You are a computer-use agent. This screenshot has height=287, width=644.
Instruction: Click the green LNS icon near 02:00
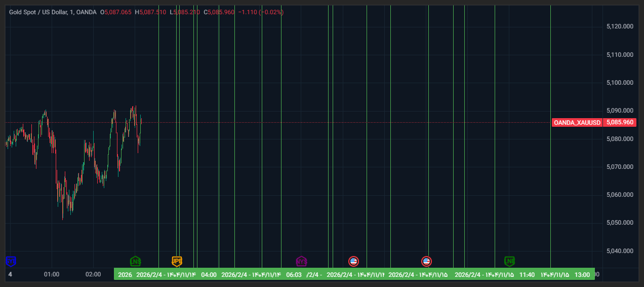(x=135, y=261)
